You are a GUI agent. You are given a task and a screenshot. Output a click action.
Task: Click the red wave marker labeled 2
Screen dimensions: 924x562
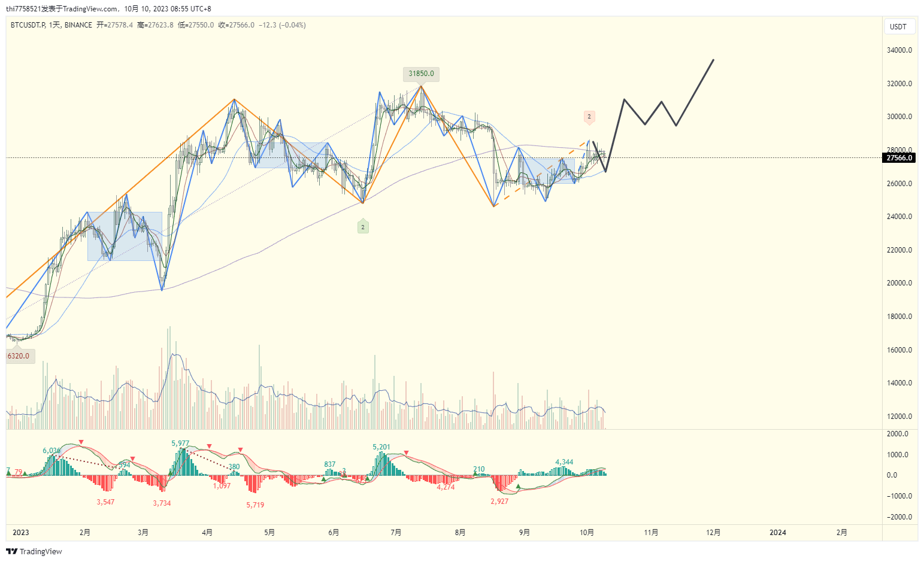pyautogui.click(x=589, y=117)
